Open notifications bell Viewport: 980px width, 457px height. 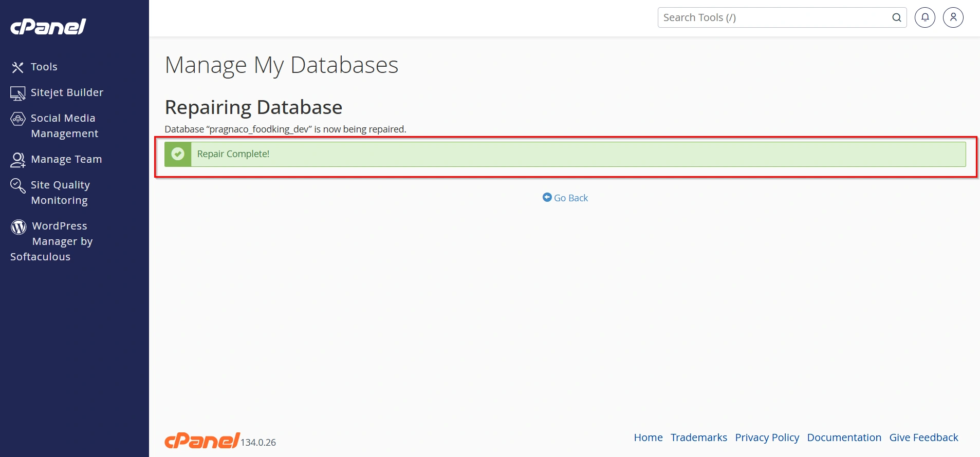click(925, 17)
